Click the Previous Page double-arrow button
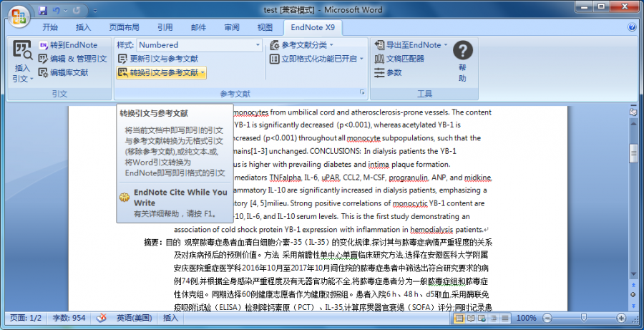 click(633, 285)
